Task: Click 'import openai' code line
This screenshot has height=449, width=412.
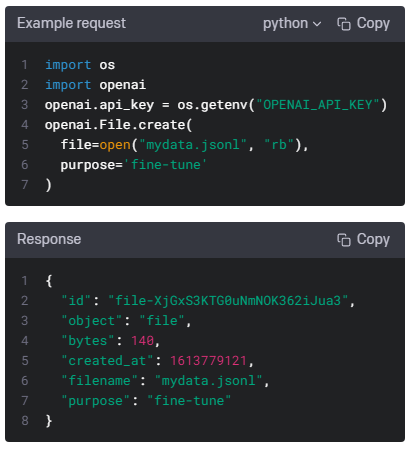Action: pos(95,85)
